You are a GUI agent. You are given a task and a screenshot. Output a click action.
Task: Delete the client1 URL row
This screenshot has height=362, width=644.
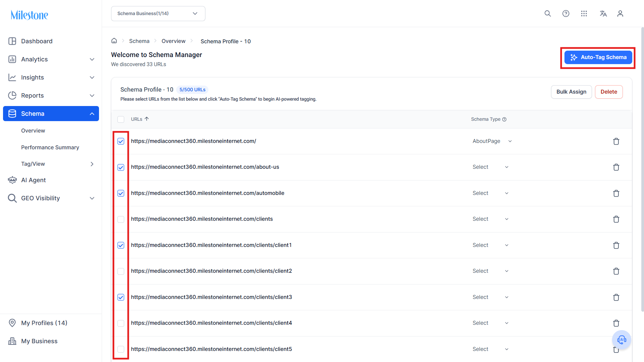[616, 245]
